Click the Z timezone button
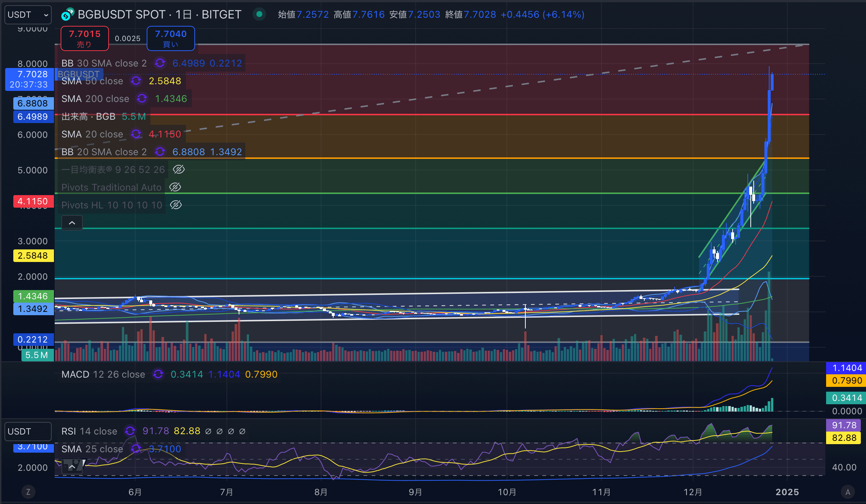This screenshot has width=866, height=504. [28, 492]
